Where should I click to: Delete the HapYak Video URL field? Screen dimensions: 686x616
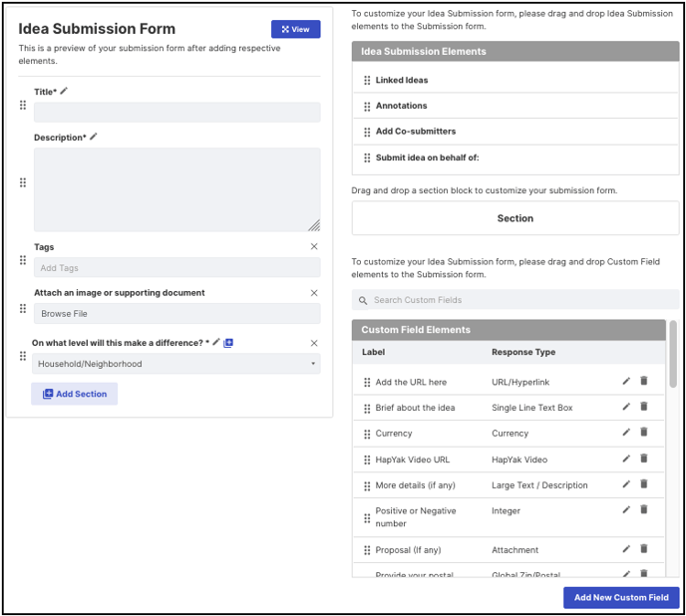tap(643, 459)
